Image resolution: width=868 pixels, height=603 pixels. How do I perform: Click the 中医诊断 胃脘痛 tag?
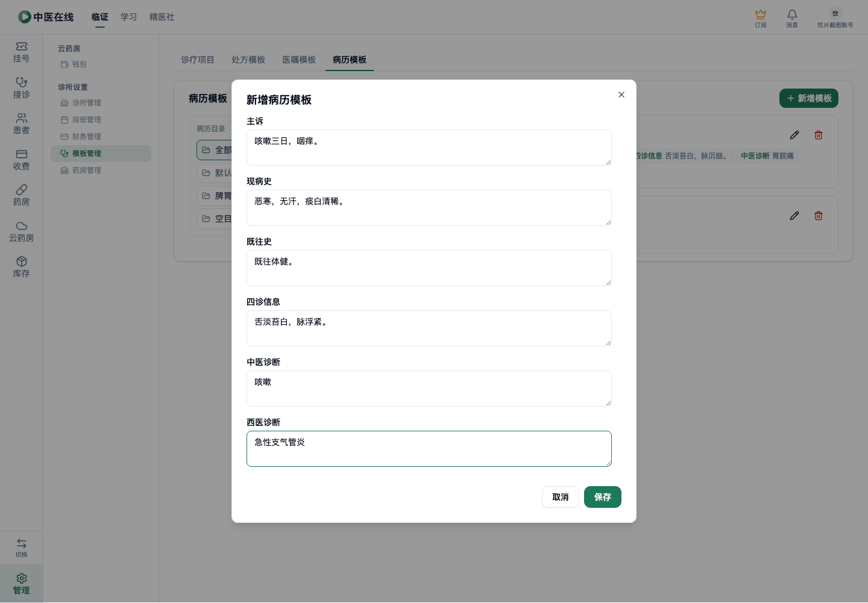767,156
